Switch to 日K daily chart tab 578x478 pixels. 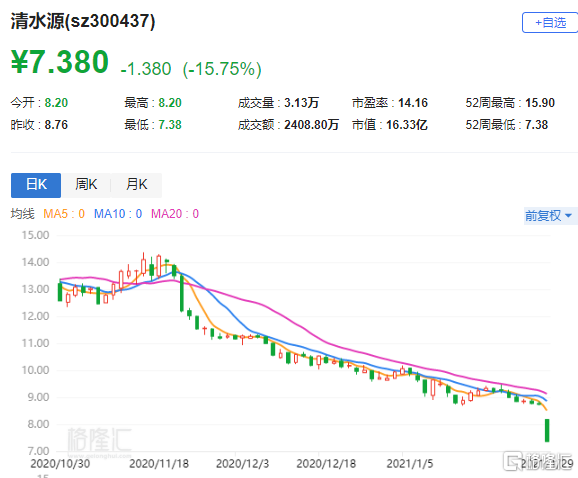point(36,185)
